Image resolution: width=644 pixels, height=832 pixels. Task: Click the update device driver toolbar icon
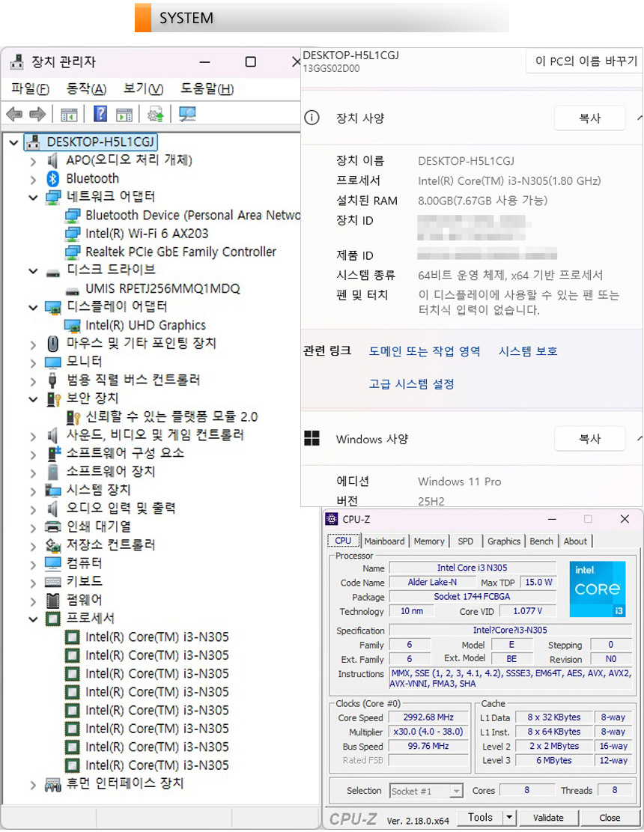tap(156, 115)
